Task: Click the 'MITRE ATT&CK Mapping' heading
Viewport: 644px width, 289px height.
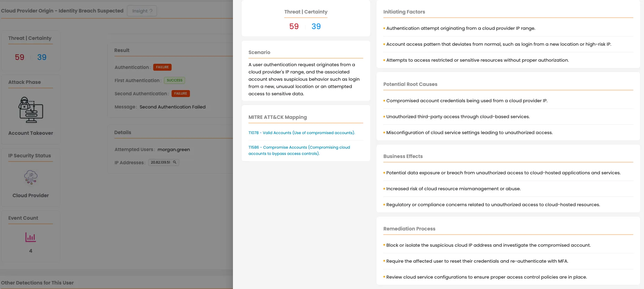Action: [278, 117]
